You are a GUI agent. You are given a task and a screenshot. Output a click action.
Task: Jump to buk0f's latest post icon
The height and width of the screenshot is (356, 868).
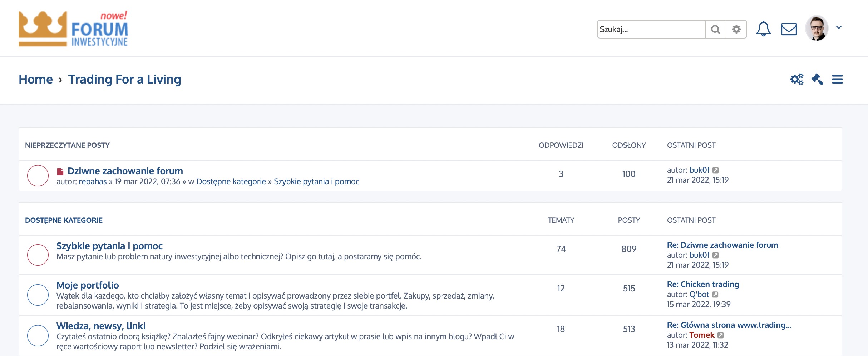[x=716, y=170]
